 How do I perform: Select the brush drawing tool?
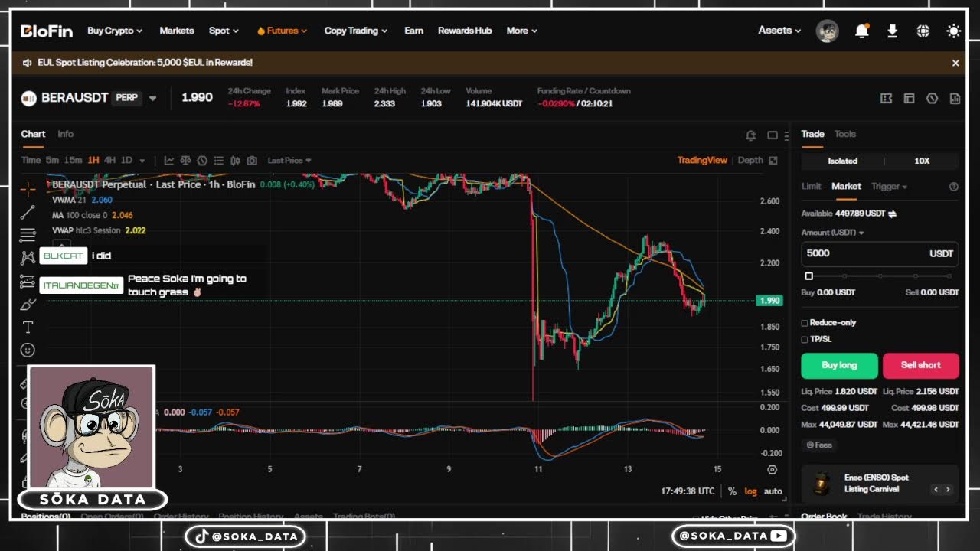tap(28, 304)
